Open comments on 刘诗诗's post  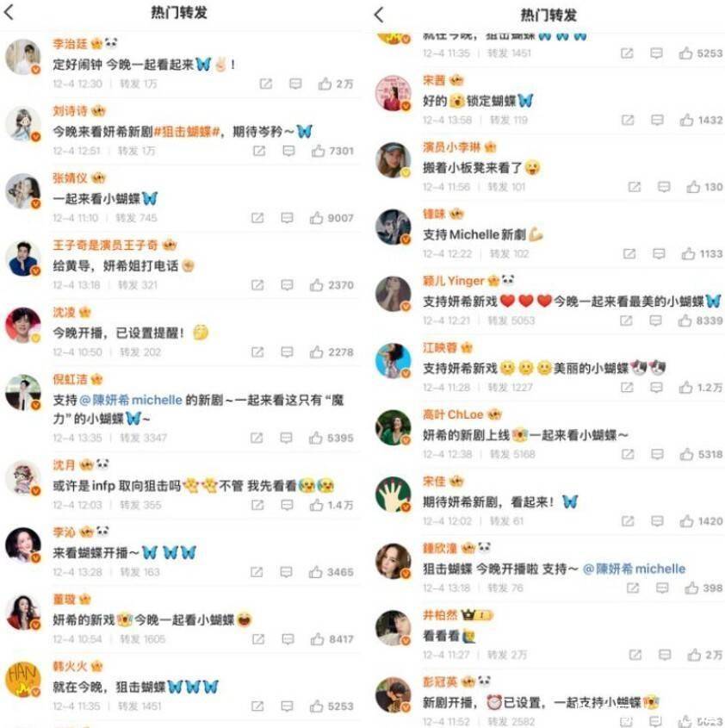(x=288, y=151)
